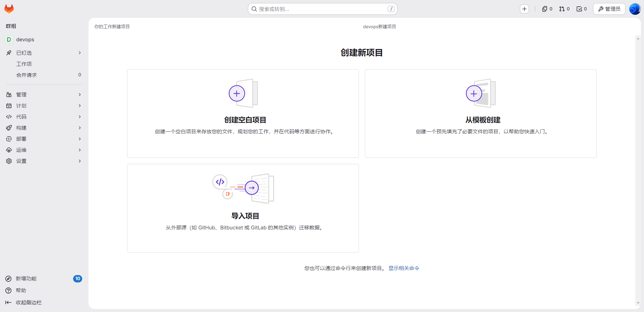Screen dimensions: 644x312
Task: Expand the 已钉选 section chevron
Action: point(80,53)
